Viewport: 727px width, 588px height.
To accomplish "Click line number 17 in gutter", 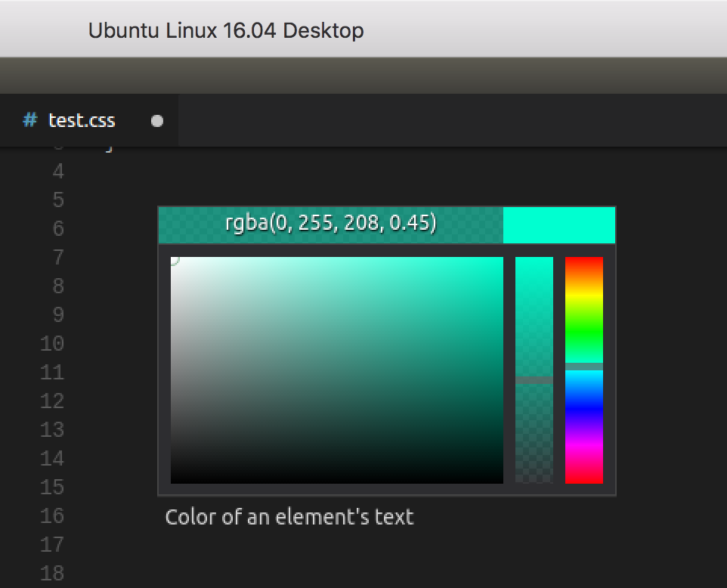I will [x=52, y=546].
